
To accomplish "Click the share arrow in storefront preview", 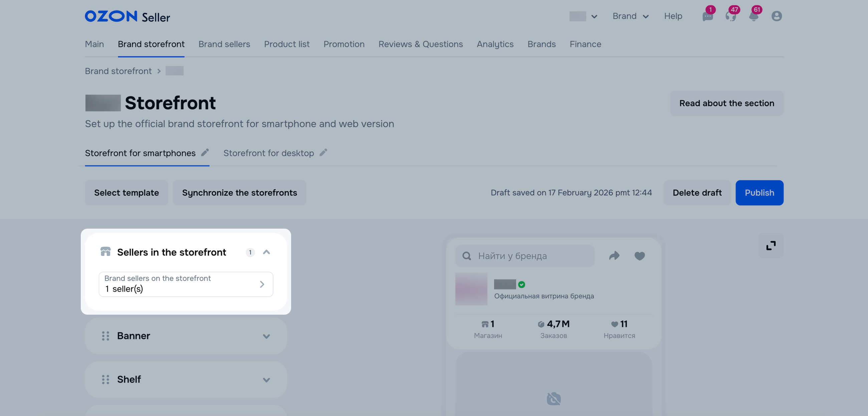I will point(614,256).
